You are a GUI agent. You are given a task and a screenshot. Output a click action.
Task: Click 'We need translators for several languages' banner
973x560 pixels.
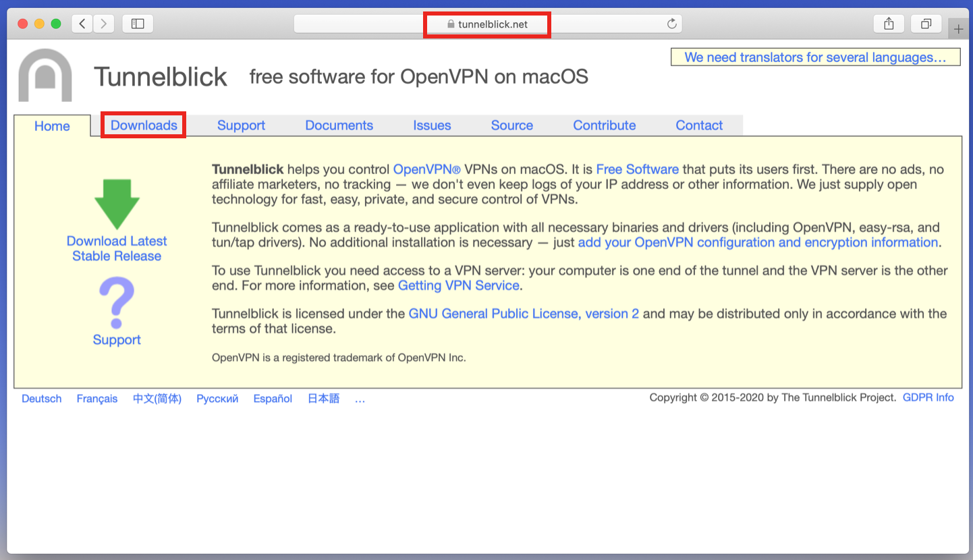coord(815,57)
